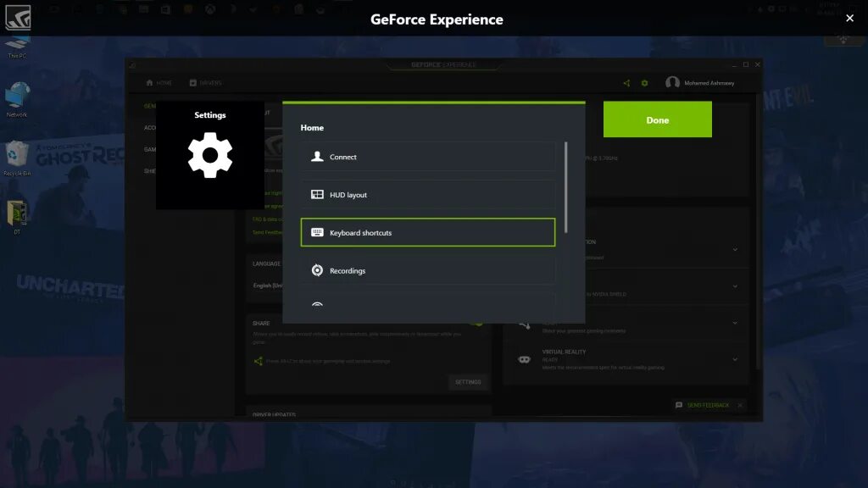Click green gear icon in the GeForce Experience window

644,83
